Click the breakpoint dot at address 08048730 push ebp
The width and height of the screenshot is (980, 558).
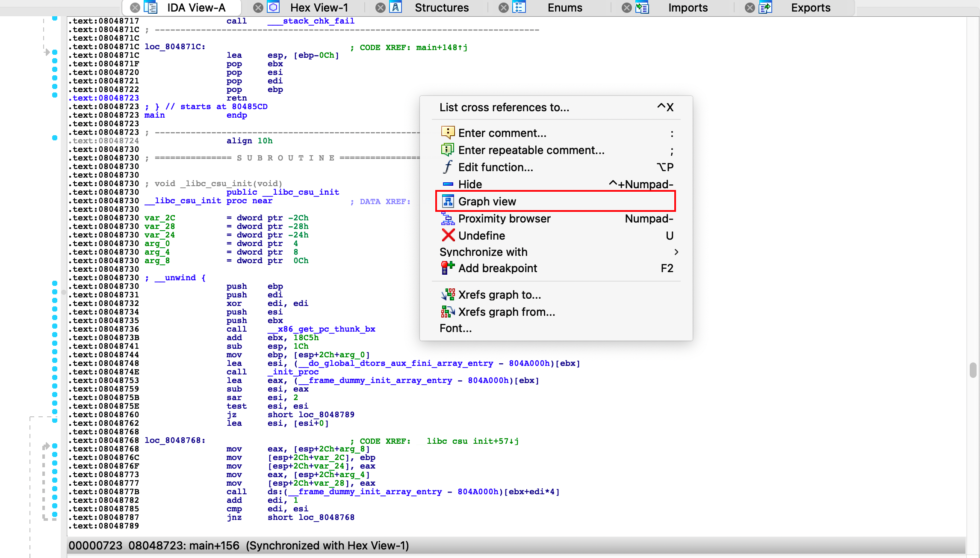click(x=55, y=283)
